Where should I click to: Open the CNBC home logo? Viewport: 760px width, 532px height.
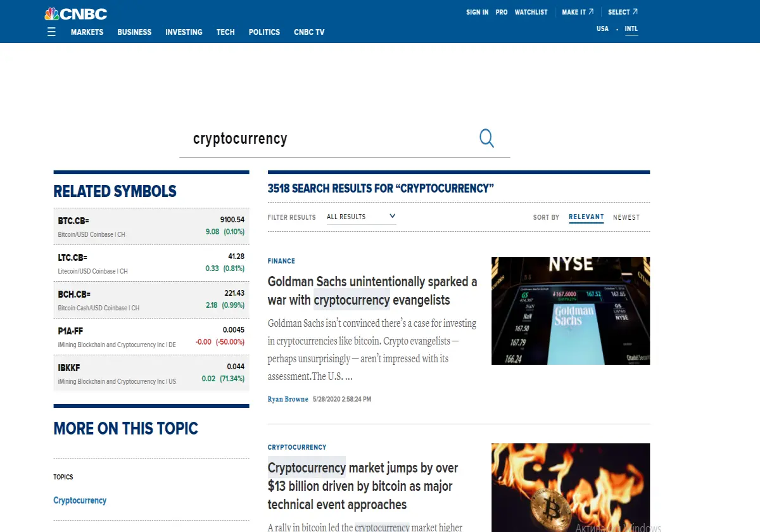76,13
